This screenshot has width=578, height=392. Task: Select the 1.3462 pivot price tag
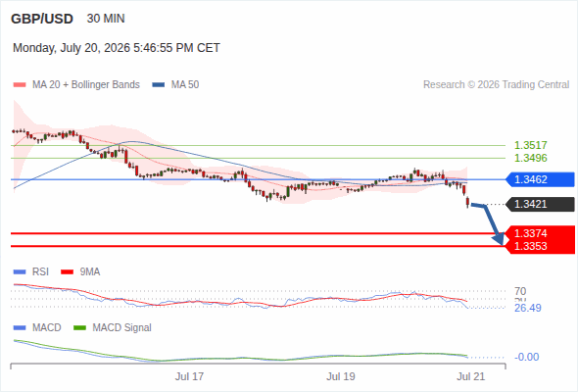coord(540,179)
